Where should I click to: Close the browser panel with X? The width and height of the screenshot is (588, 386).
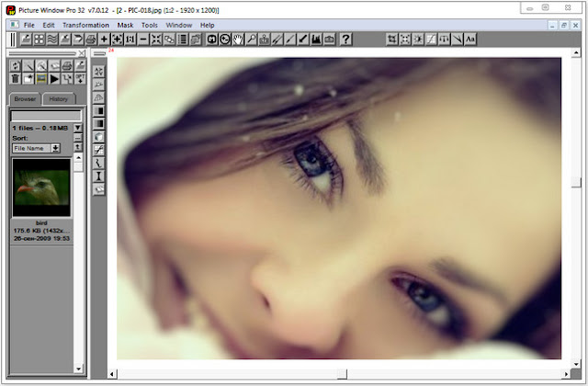click(82, 53)
